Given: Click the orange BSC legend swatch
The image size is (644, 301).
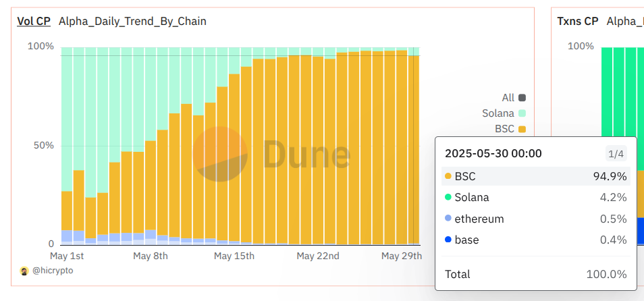Looking at the screenshot, I should 522,129.
